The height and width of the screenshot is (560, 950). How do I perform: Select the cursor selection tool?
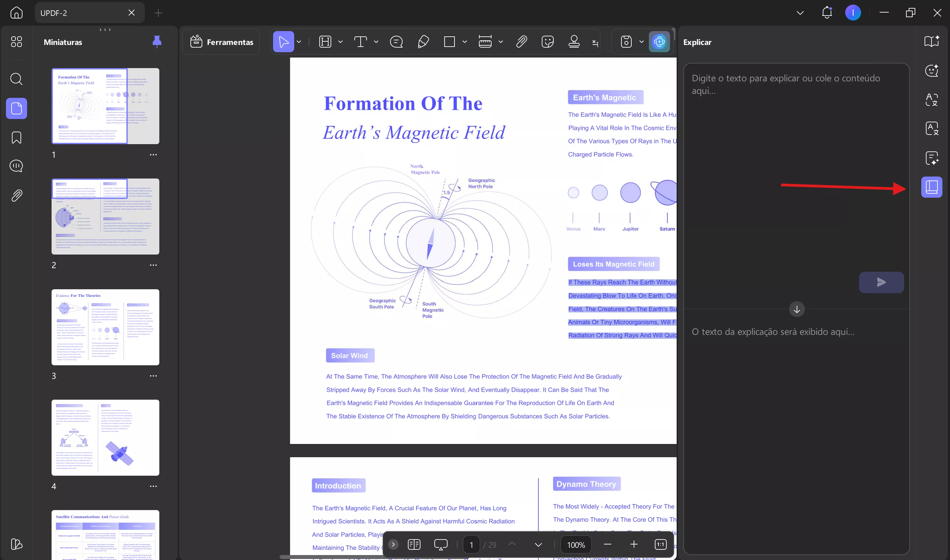pyautogui.click(x=283, y=42)
